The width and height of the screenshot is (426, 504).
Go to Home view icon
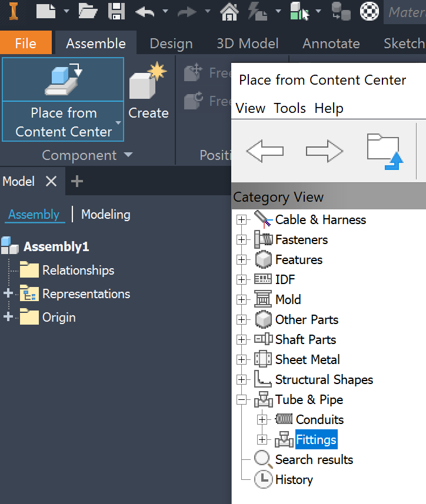coord(229,11)
